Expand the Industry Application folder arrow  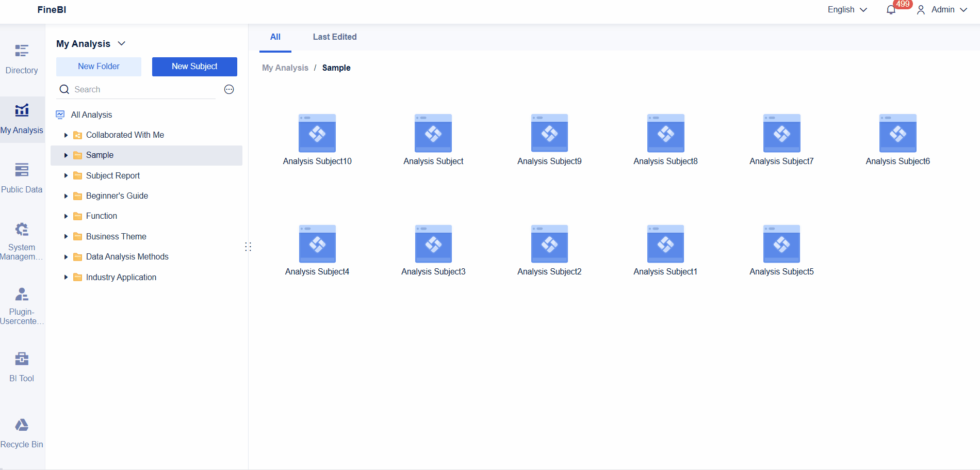66,278
